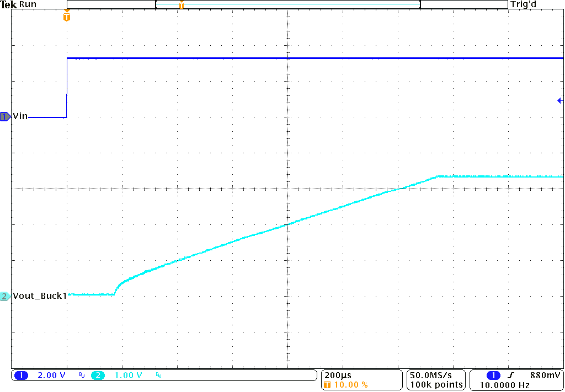565x392 pixels.
Task: Select the rising edge trigger slope icon
Action: point(510,375)
